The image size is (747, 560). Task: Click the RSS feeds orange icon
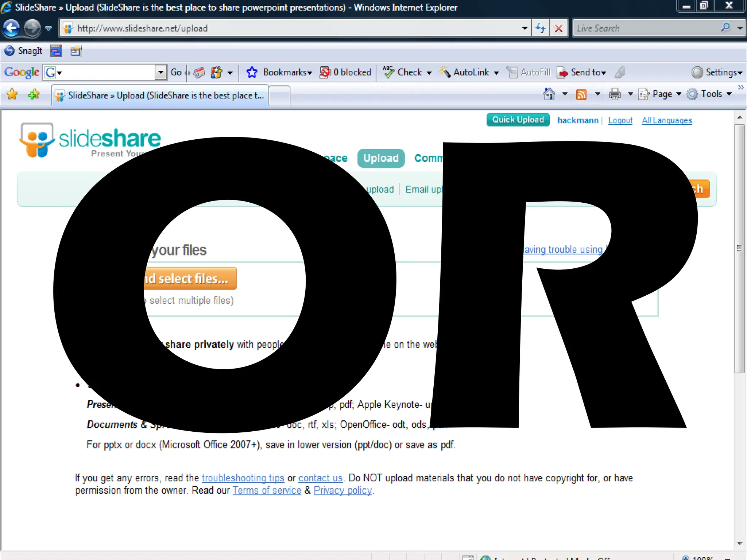tap(581, 94)
